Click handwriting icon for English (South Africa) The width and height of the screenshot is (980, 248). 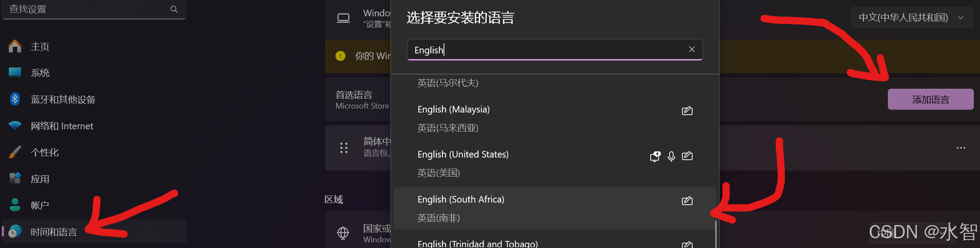point(687,201)
